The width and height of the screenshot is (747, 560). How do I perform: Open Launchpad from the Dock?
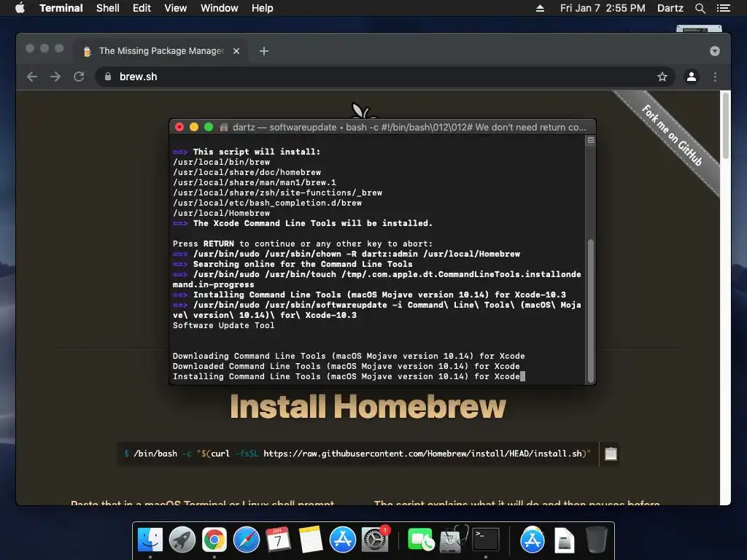tap(182, 540)
